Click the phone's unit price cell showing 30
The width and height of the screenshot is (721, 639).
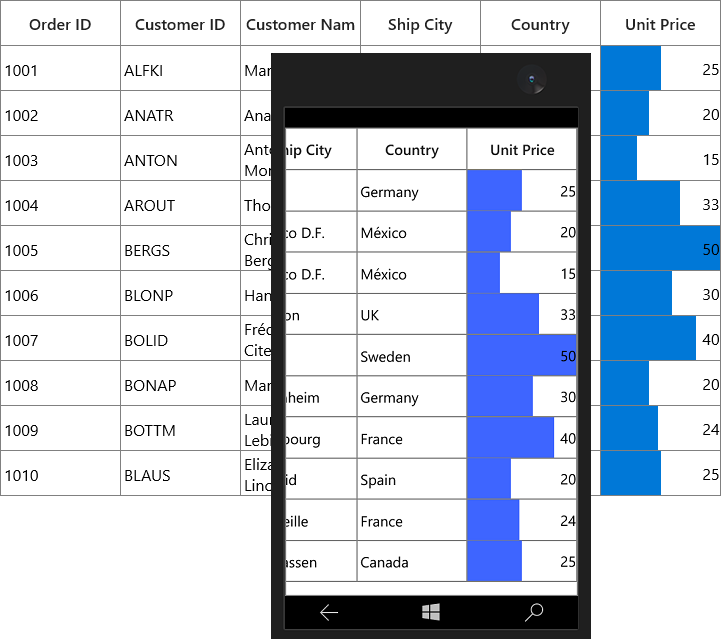(522, 396)
